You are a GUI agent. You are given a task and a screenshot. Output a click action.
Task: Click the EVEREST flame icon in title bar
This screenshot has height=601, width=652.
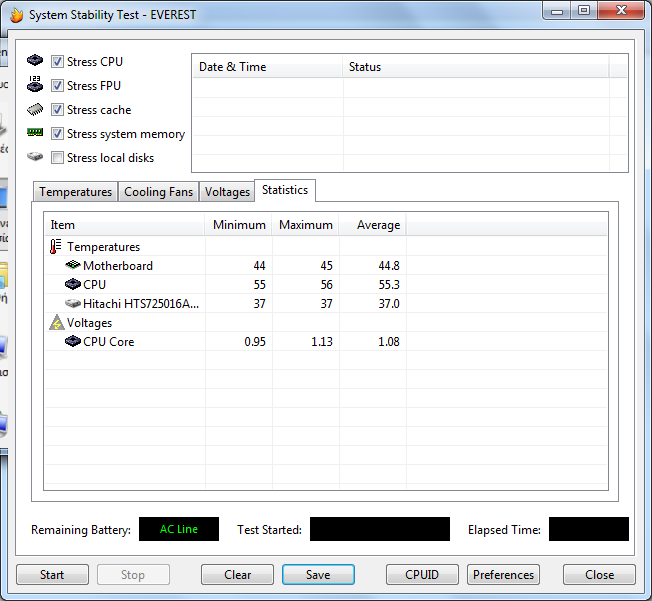point(16,15)
